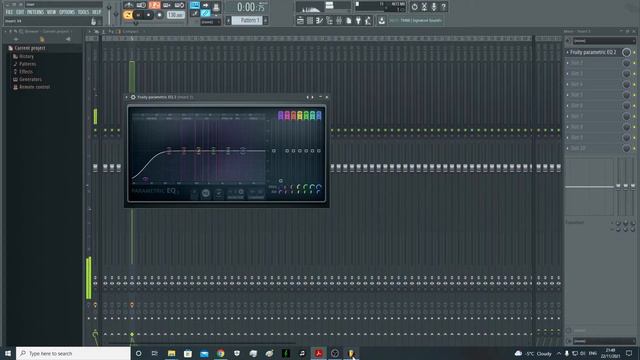Viewport: 640px width, 360px height.
Task: Click the one-click audio recording microphone icon
Action: 434,7
